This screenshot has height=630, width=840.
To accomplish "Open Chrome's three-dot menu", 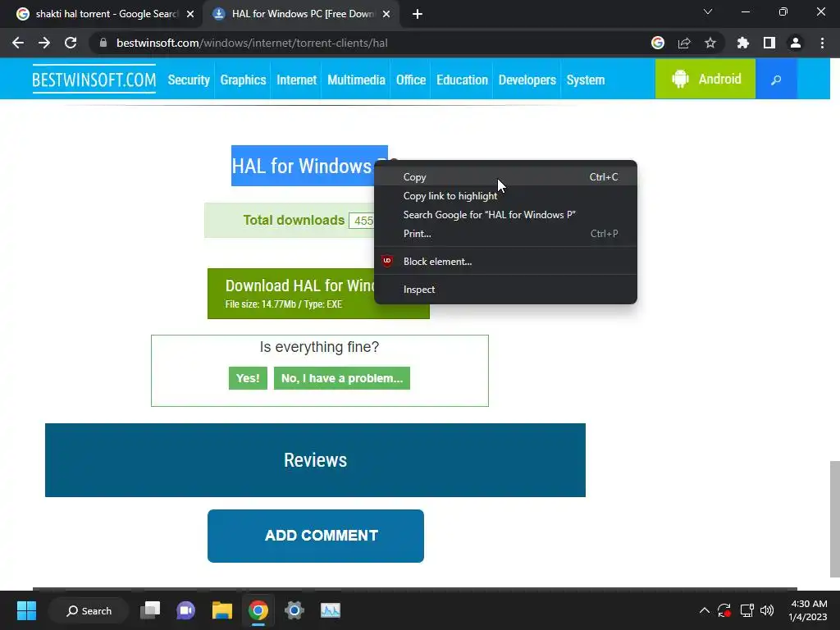I will tap(822, 43).
